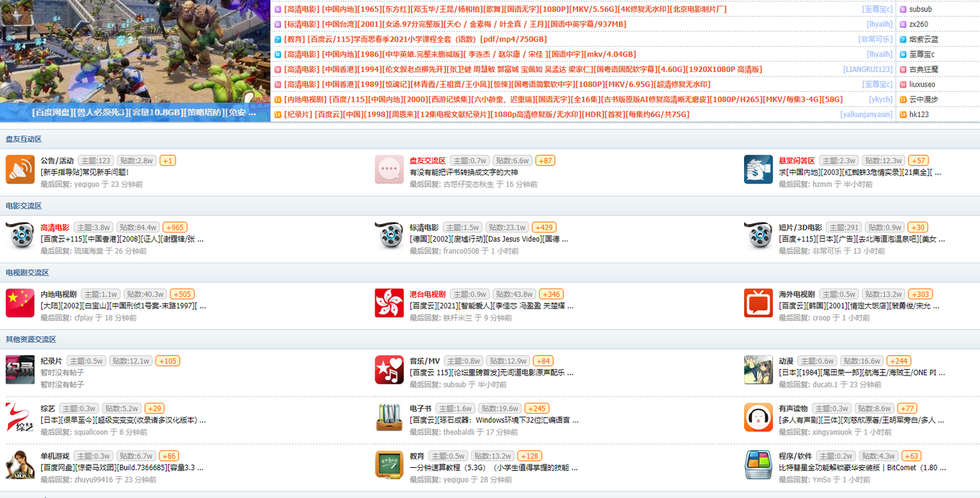
Task: Click the 单机游戏 Tomb Raider icon
Action: tap(20, 465)
